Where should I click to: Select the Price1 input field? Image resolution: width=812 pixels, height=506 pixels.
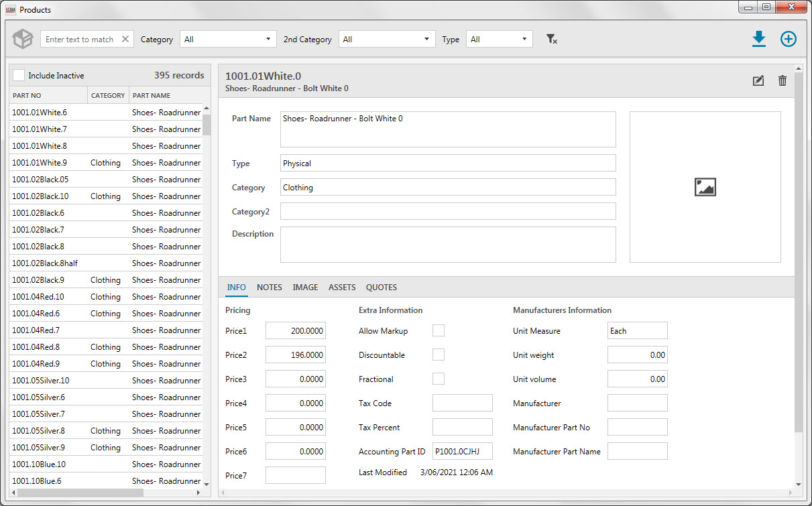pos(295,330)
